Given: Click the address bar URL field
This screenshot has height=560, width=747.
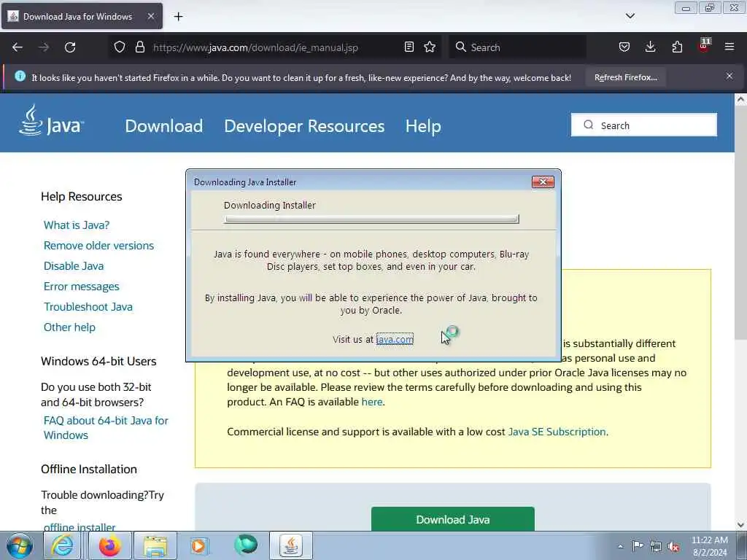Looking at the screenshot, I should (x=274, y=47).
